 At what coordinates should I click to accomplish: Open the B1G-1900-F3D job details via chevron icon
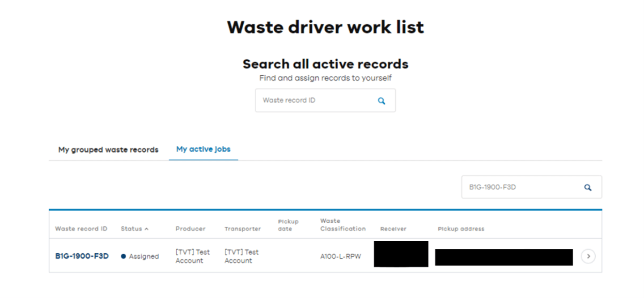[588, 255]
